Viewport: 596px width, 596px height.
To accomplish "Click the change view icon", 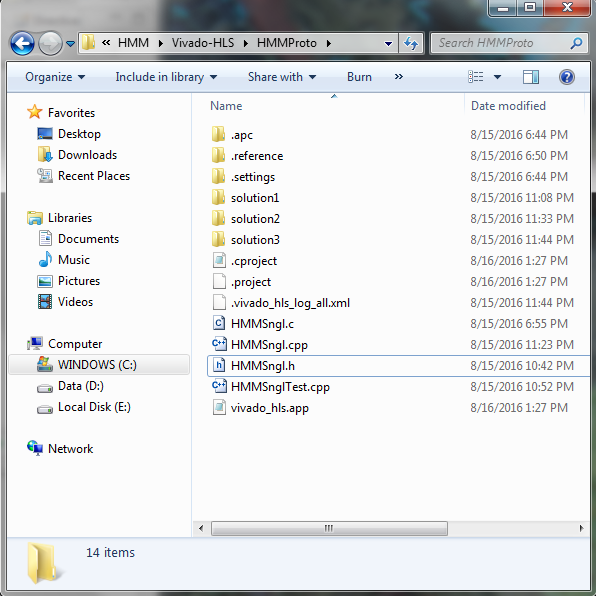I will pyautogui.click(x=476, y=77).
